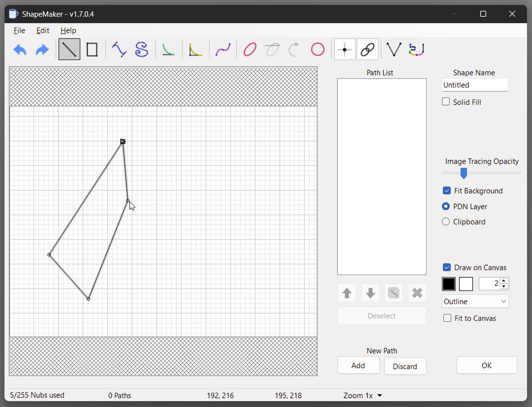Increase stroke width with up stepper arrow
Screen dimensions: 532x407
coord(504,281)
